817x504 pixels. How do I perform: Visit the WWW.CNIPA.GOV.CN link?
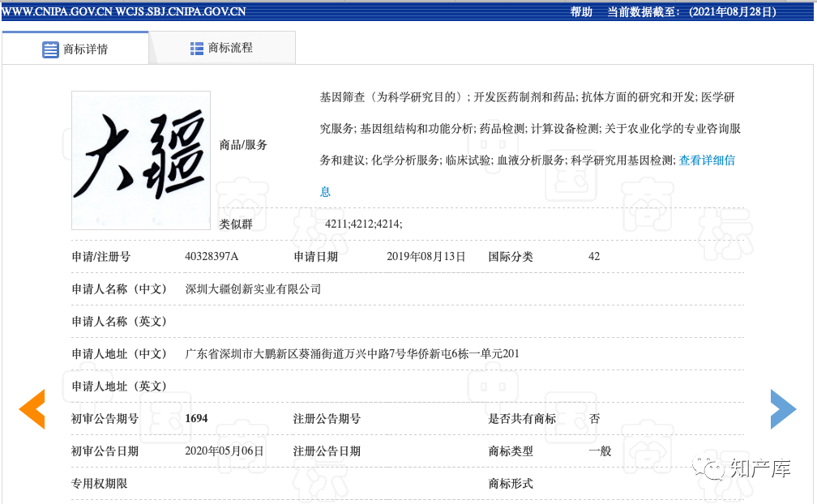(56, 12)
